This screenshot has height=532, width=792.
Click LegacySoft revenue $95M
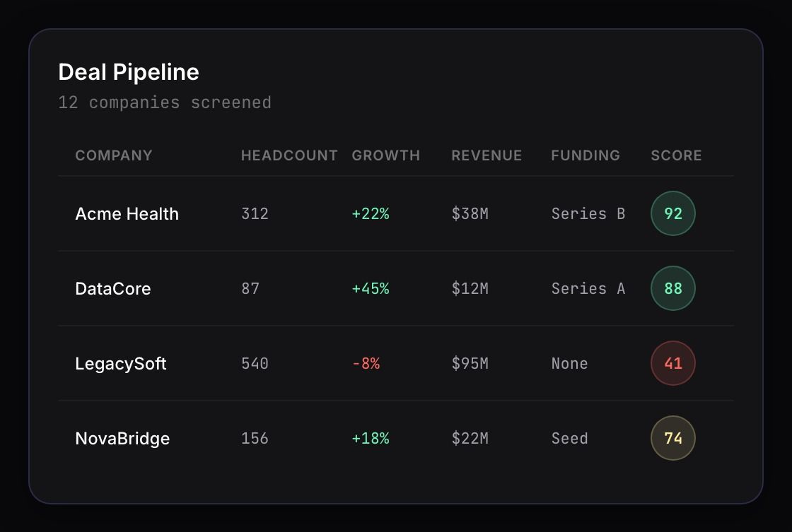coord(470,363)
